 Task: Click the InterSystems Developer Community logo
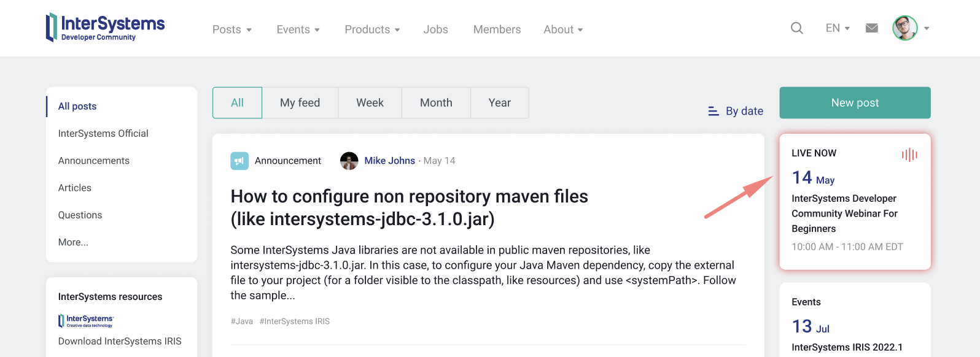tap(106, 28)
